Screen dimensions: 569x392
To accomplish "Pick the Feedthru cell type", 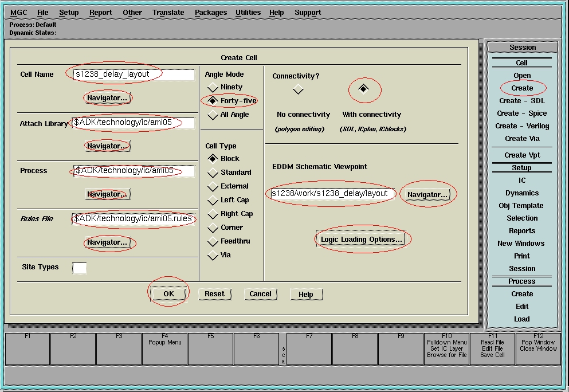I will [213, 241].
